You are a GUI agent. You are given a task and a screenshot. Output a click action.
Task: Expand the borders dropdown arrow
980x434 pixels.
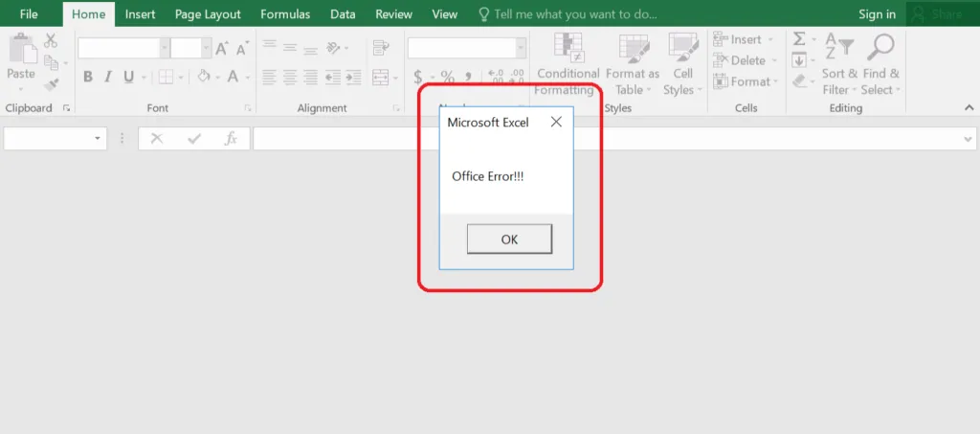click(181, 78)
